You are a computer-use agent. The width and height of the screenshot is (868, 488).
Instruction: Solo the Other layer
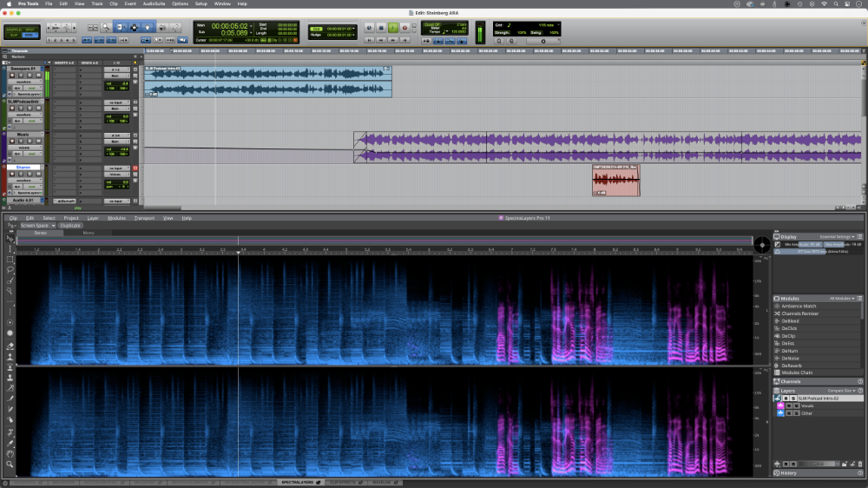(x=797, y=413)
